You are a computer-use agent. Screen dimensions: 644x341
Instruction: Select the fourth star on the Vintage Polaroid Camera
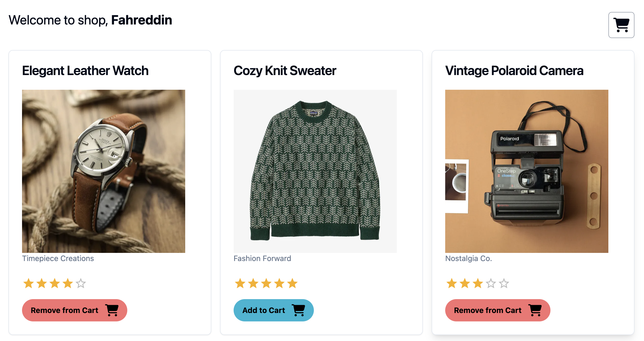pos(491,283)
